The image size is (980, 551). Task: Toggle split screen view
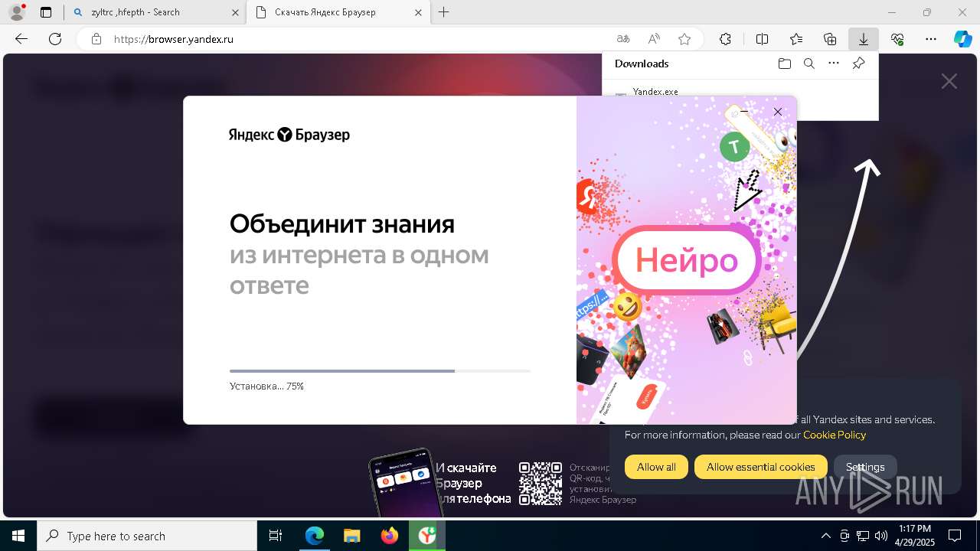[x=762, y=39]
